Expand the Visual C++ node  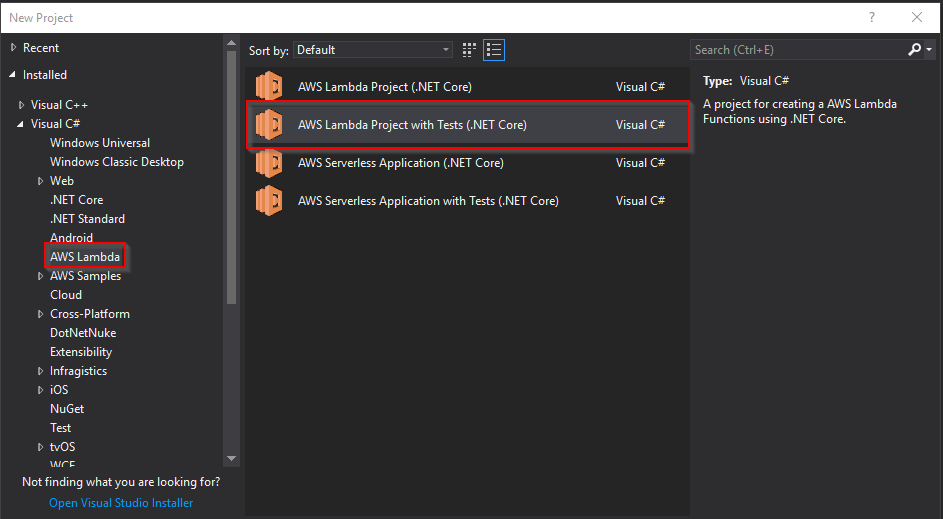point(22,105)
